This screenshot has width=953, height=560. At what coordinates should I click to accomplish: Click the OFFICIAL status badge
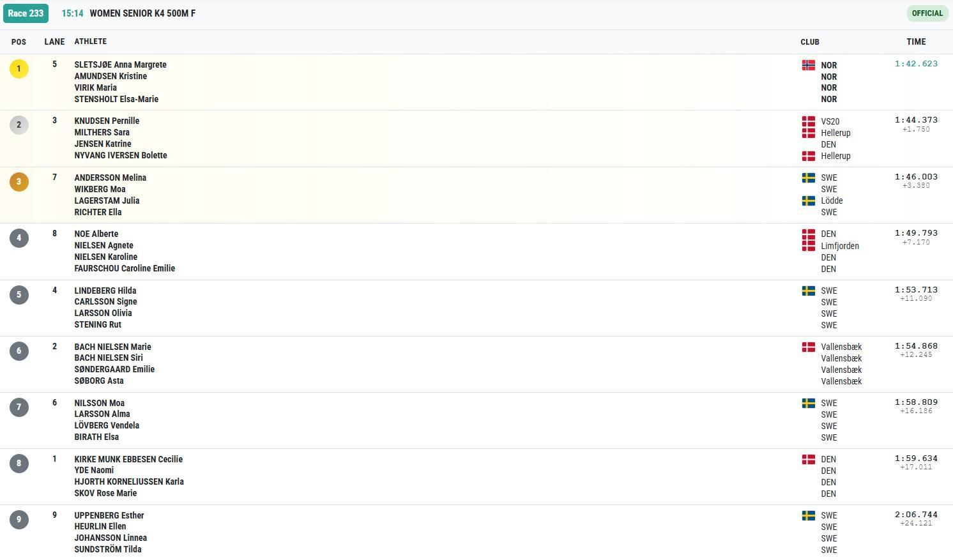tap(927, 13)
